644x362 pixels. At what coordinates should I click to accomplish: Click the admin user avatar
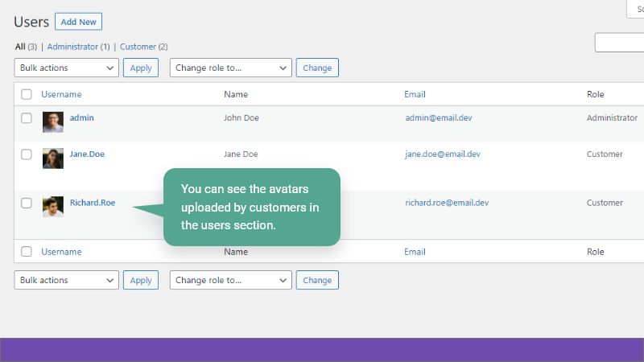pyautogui.click(x=53, y=122)
